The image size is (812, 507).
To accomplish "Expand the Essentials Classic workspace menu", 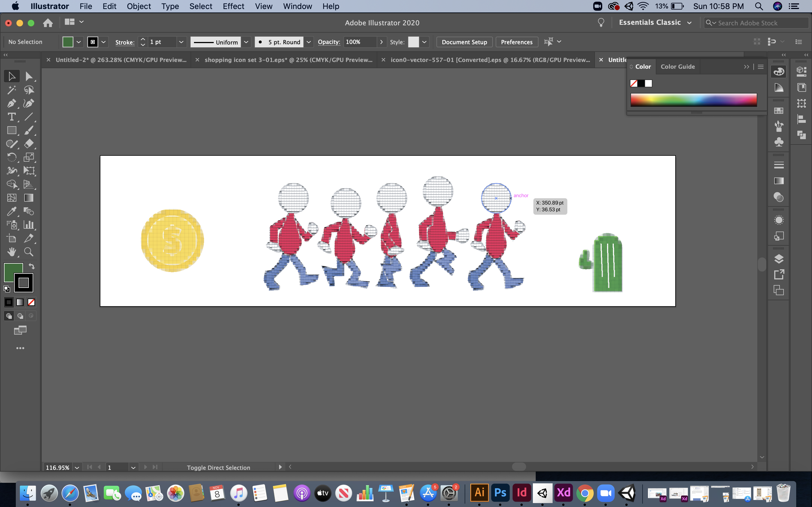I will (x=689, y=23).
